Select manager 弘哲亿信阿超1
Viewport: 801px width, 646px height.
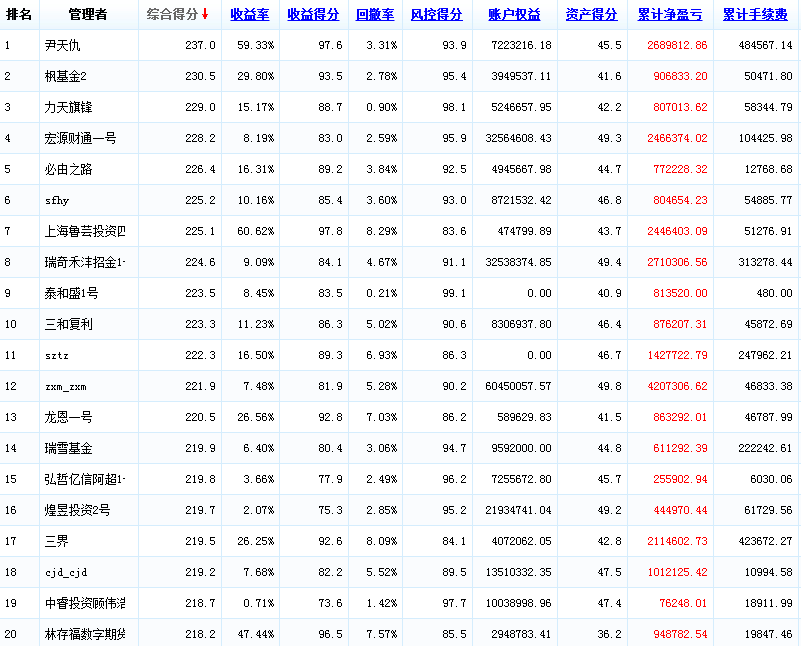(85, 480)
